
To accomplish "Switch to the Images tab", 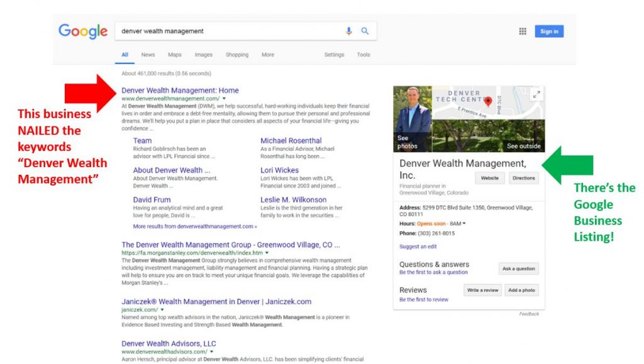I will (203, 55).
